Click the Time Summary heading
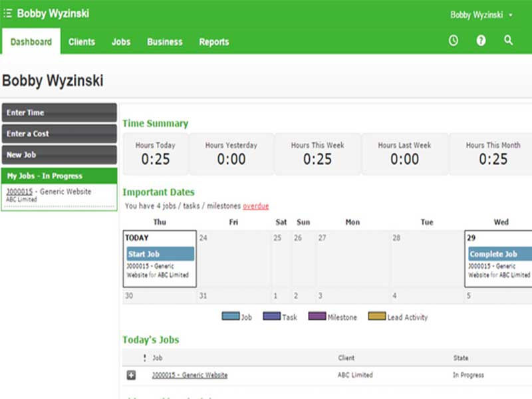532x399 pixels. tap(156, 124)
